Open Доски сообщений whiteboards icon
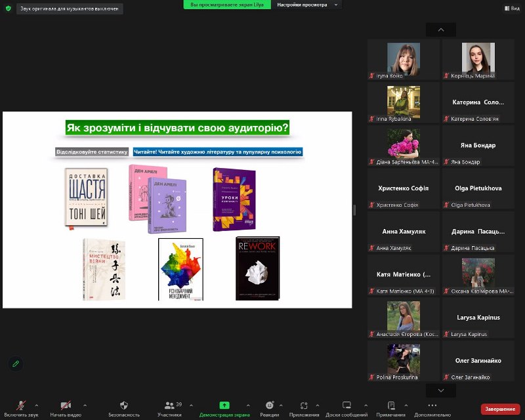Screen dimensions: 525x420 coord(346,406)
